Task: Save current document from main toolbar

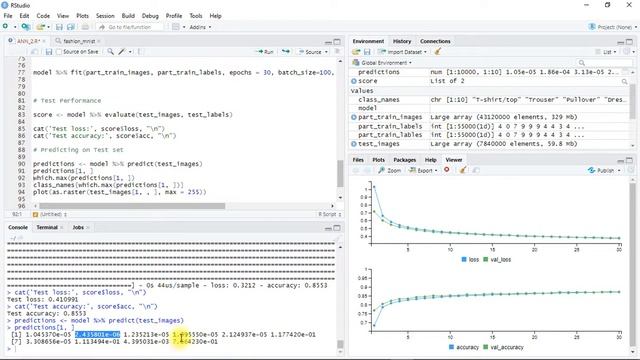Action: click(59, 27)
